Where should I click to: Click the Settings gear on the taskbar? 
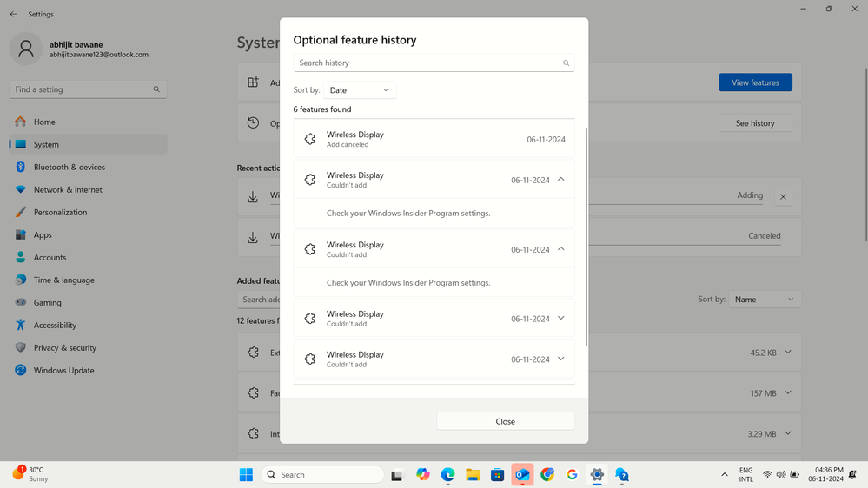pyautogui.click(x=597, y=475)
